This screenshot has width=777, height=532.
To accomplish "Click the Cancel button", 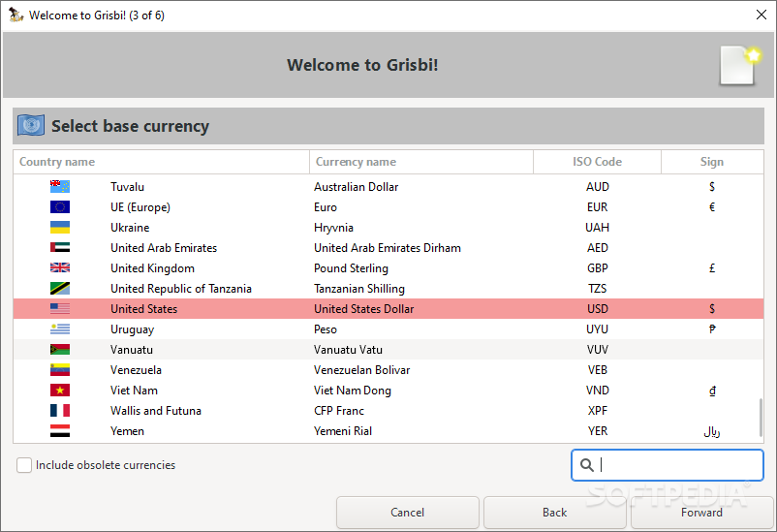I will (x=407, y=513).
